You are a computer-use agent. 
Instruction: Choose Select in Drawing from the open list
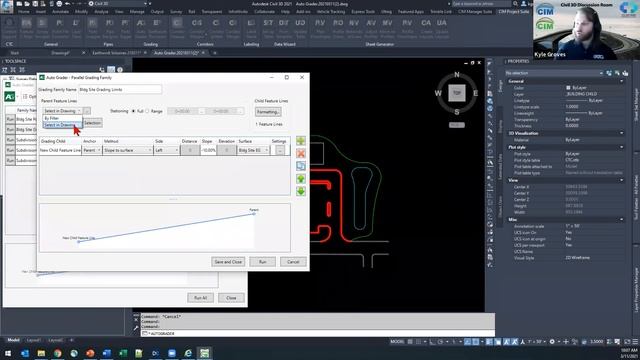(62, 125)
